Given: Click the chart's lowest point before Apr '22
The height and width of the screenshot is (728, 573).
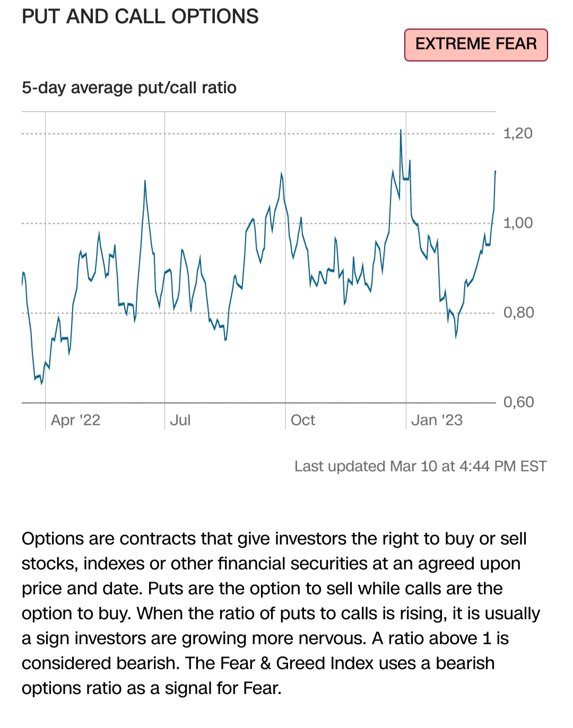Looking at the screenshot, I should tap(41, 383).
